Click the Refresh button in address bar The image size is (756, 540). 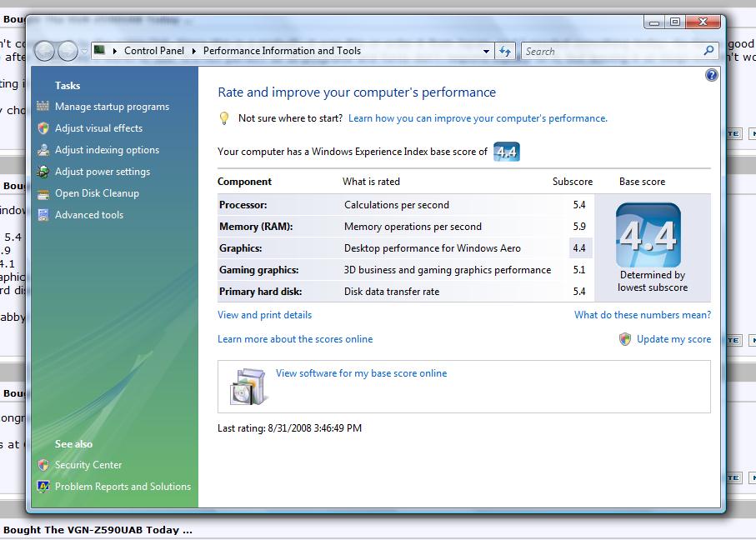coord(505,51)
